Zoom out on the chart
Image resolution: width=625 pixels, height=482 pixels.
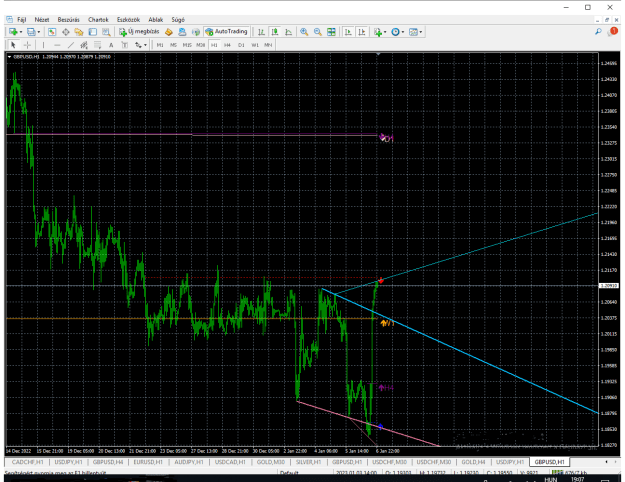(318, 32)
